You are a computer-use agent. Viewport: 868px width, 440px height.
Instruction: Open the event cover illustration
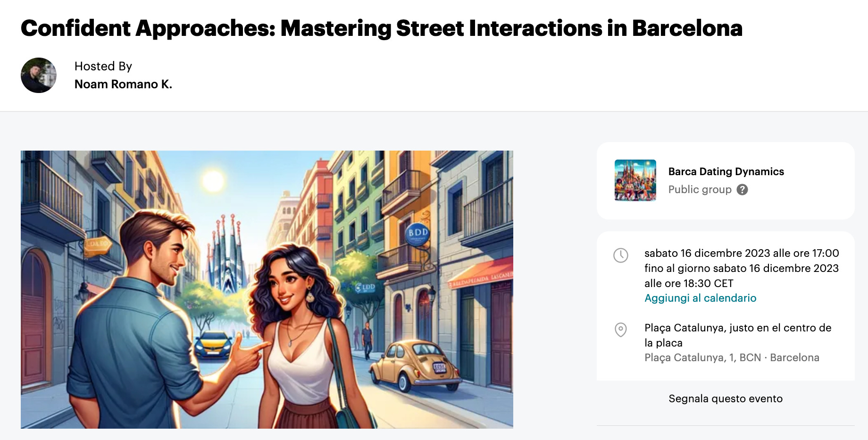[x=267, y=289]
